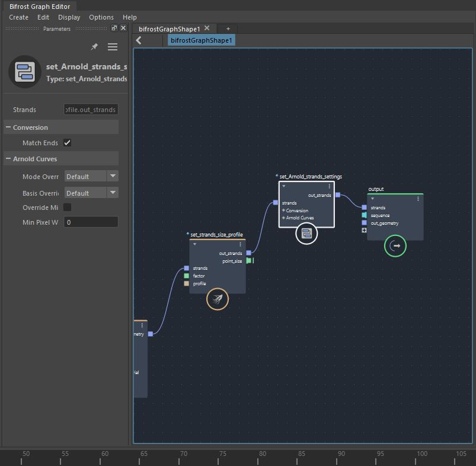476x466 pixels.
Task: Open the Options menu
Action: [101, 17]
